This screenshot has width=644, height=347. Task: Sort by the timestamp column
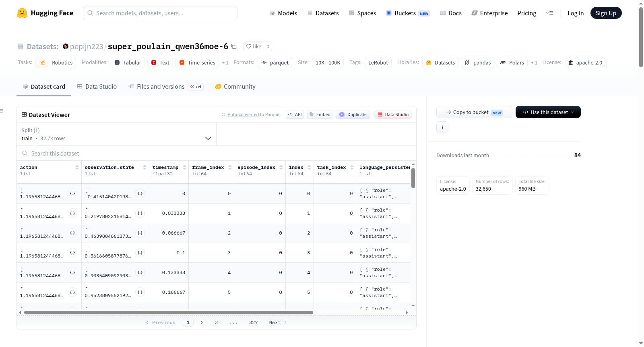(x=184, y=167)
